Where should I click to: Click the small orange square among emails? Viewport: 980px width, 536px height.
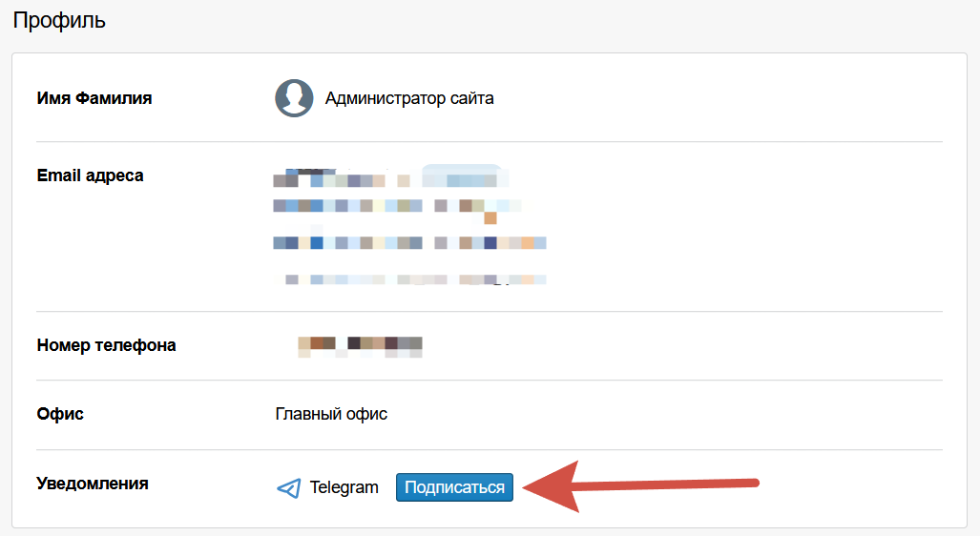click(490, 218)
